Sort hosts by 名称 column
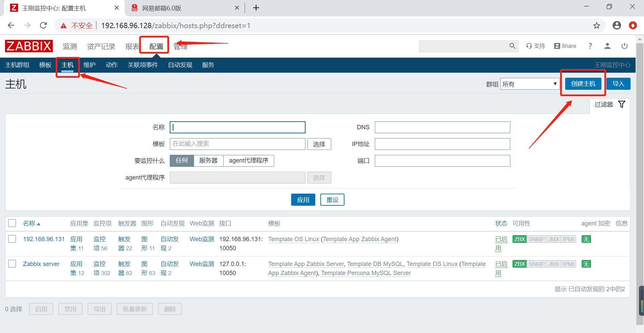644x333 pixels. pos(32,223)
